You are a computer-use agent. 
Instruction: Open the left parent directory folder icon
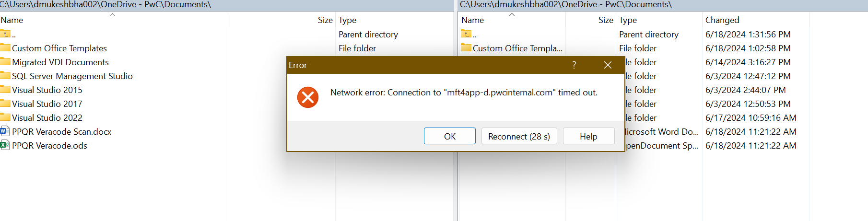click(5, 34)
